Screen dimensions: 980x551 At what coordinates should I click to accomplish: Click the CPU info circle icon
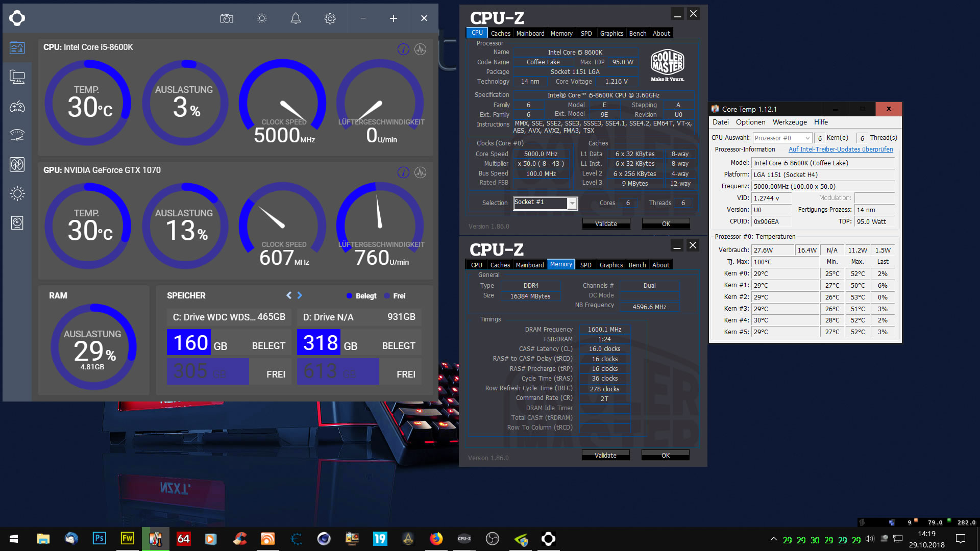[x=403, y=49]
